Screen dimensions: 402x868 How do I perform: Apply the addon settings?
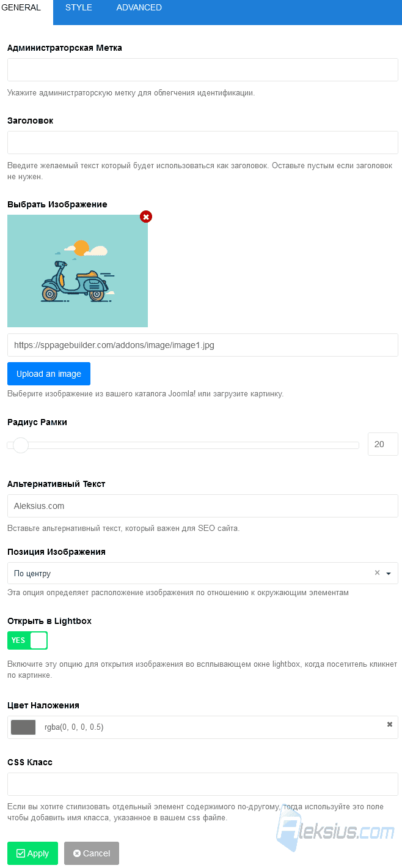click(32, 853)
